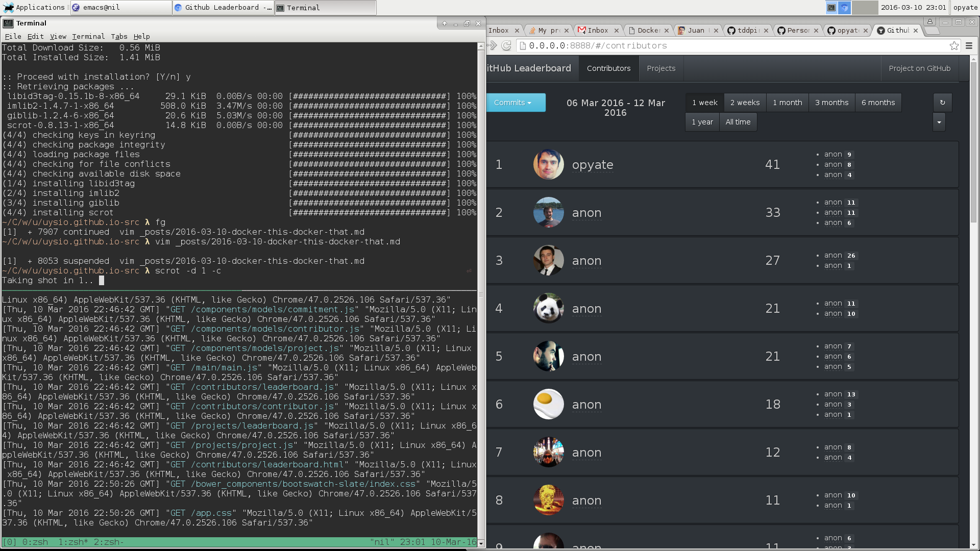Reload the page via the browser refresh icon

click(x=506, y=45)
